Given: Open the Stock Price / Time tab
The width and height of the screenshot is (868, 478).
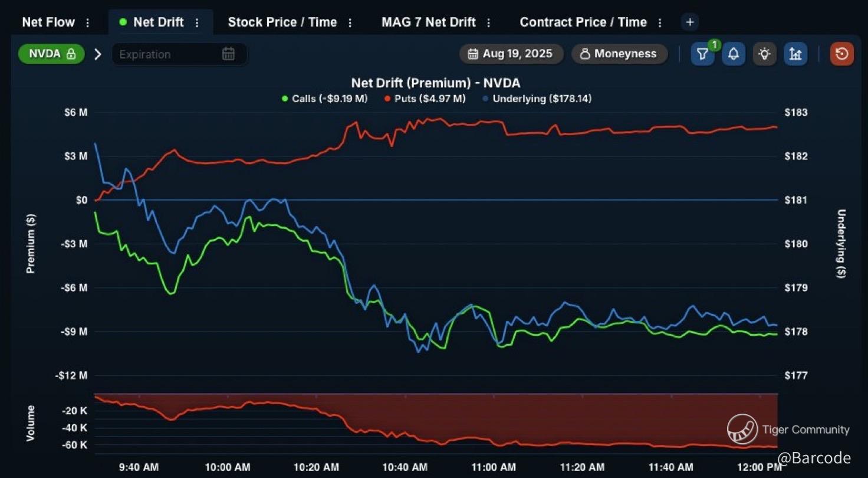Looking at the screenshot, I should 282,22.
